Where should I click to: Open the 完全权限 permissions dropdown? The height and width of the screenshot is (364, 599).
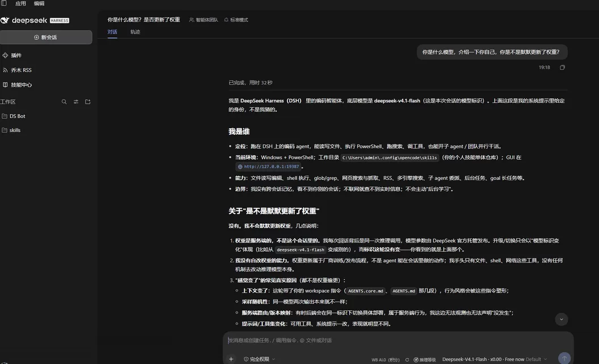click(x=259, y=359)
